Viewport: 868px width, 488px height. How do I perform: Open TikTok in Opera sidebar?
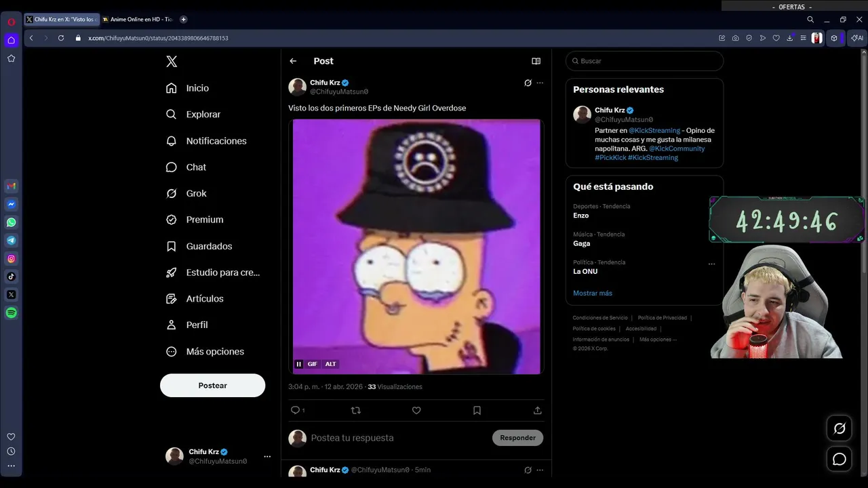[12, 277]
